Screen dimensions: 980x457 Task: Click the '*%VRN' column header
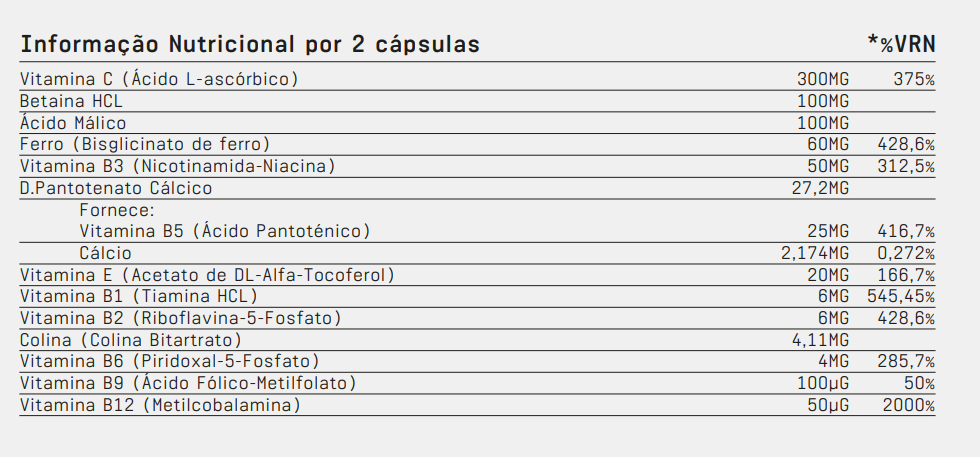click(901, 45)
